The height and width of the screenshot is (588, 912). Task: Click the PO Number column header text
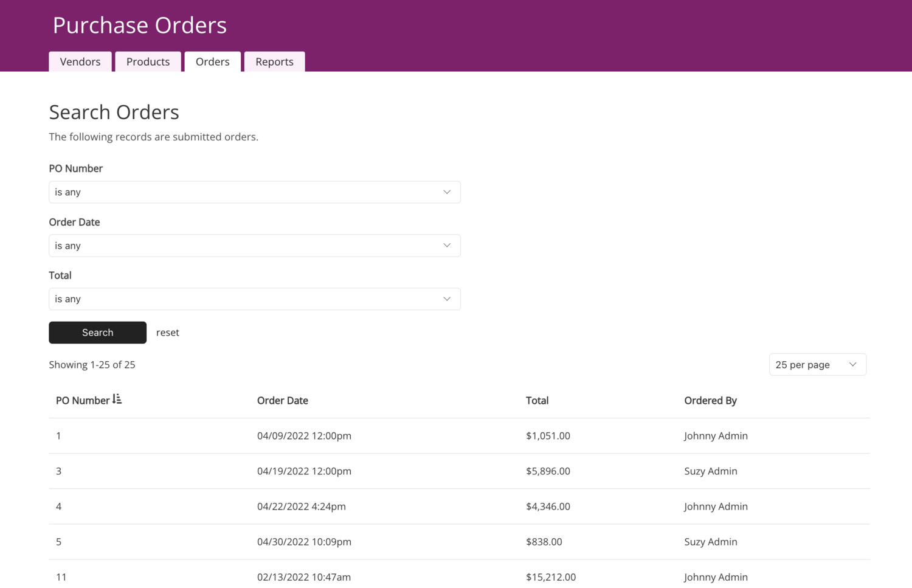[x=83, y=401]
